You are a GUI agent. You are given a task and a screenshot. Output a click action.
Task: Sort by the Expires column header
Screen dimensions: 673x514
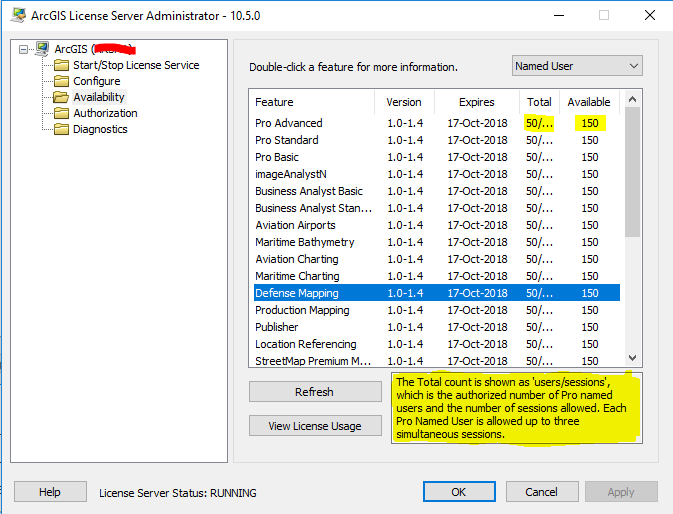(x=476, y=102)
